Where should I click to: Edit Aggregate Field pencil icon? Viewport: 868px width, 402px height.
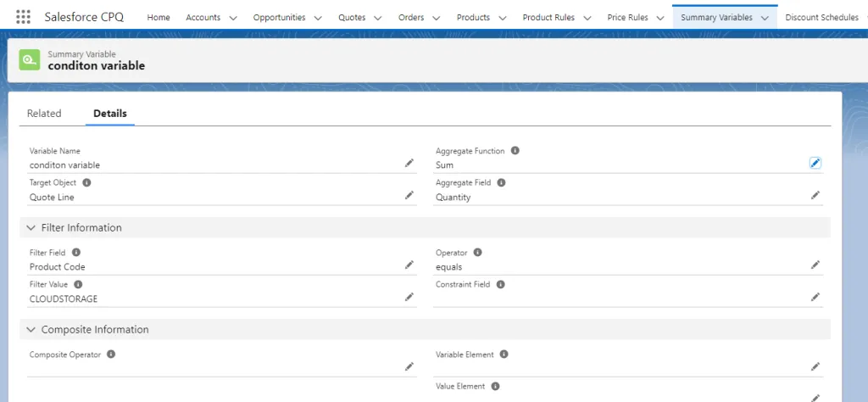tap(815, 195)
